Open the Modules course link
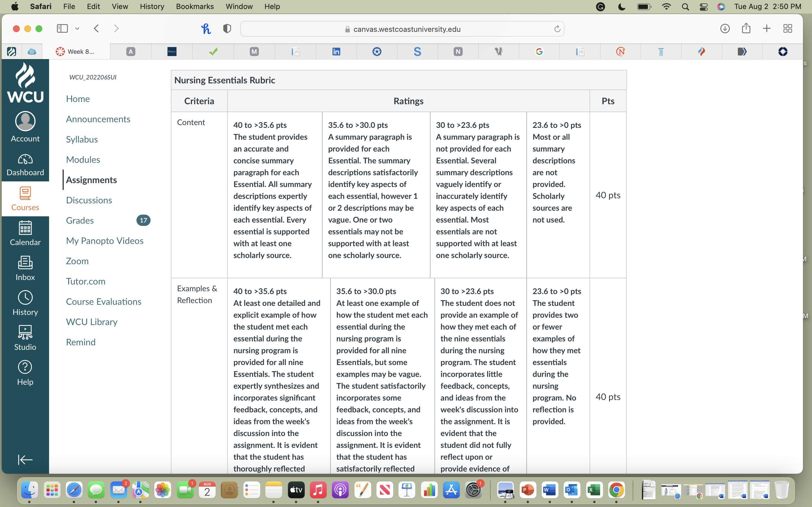The width and height of the screenshot is (812, 507). click(x=83, y=160)
